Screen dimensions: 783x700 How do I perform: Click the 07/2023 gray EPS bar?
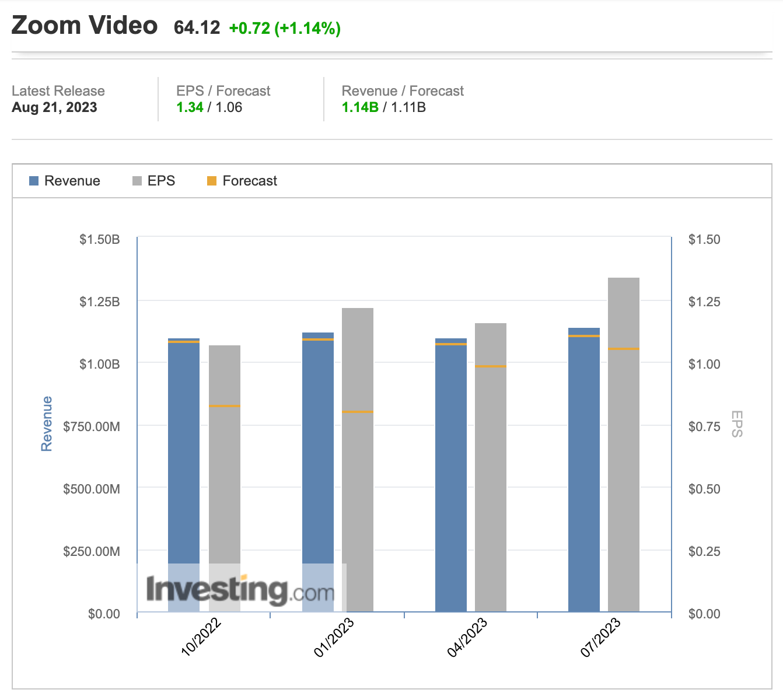pos(624,444)
